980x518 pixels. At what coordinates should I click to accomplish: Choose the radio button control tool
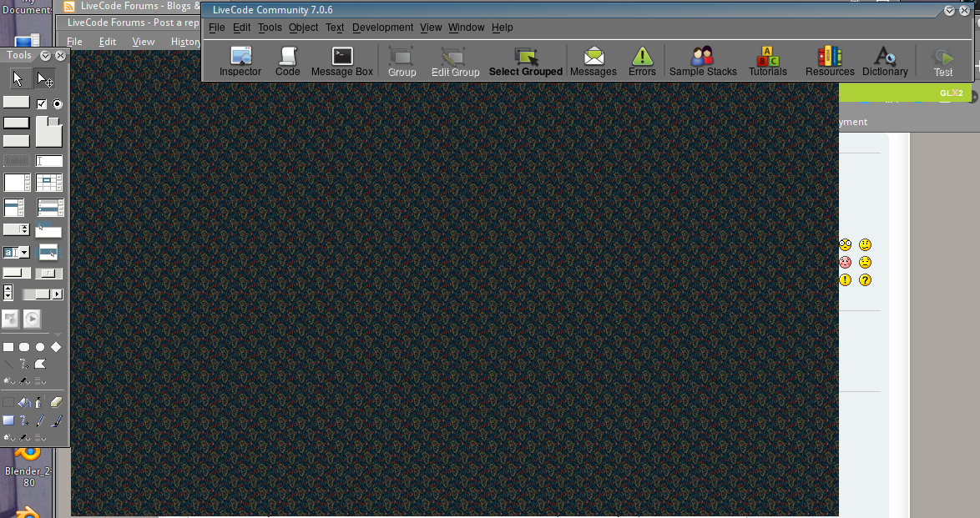point(58,103)
